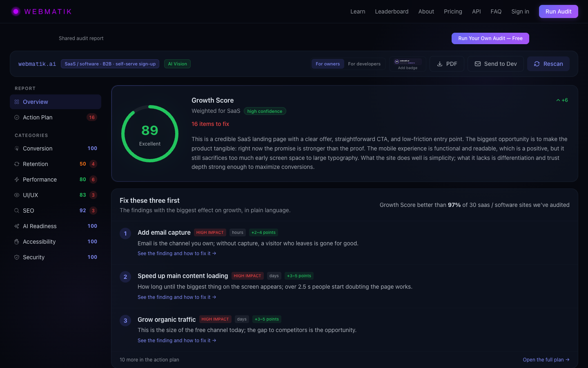Click the AI Vision tag
588x368 pixels.
point(178,64)
